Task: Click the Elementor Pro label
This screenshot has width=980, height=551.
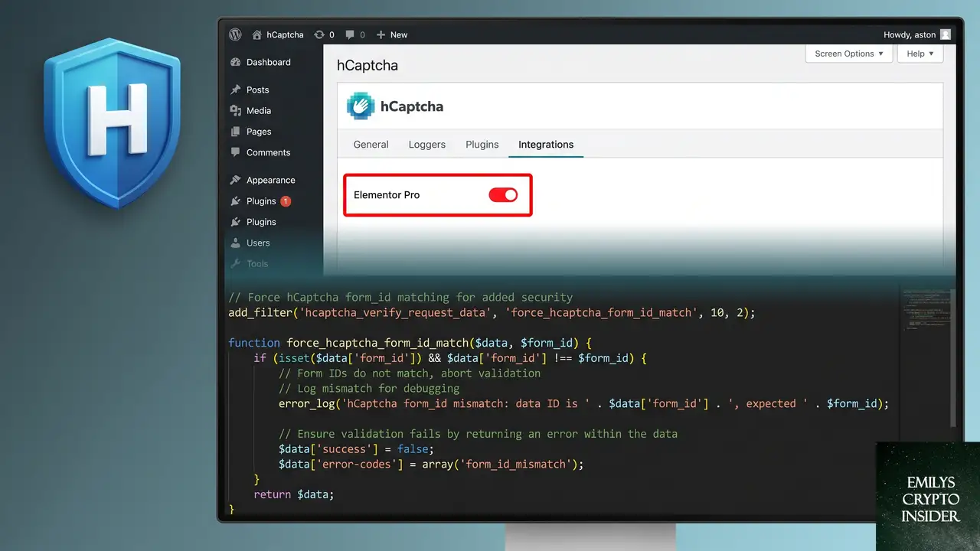Action: click(387, 195)
